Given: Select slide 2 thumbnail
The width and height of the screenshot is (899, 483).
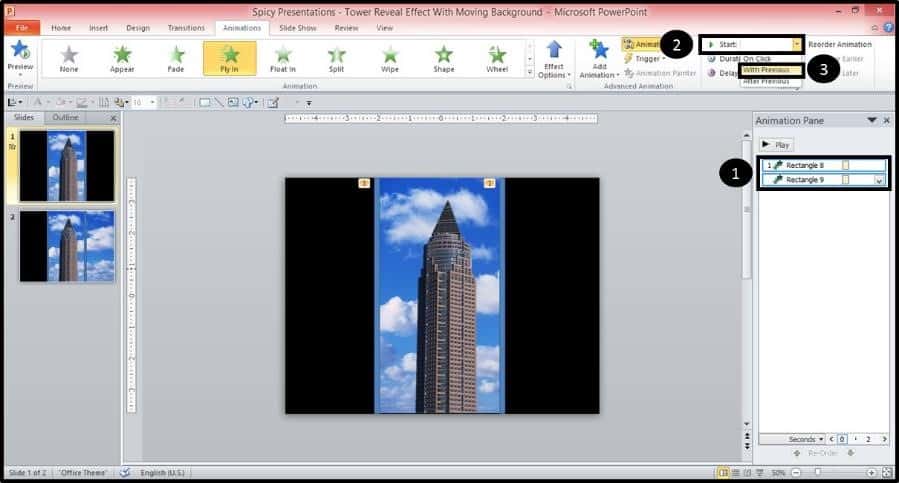Looking at the screenshot, I should pos(67,246).
